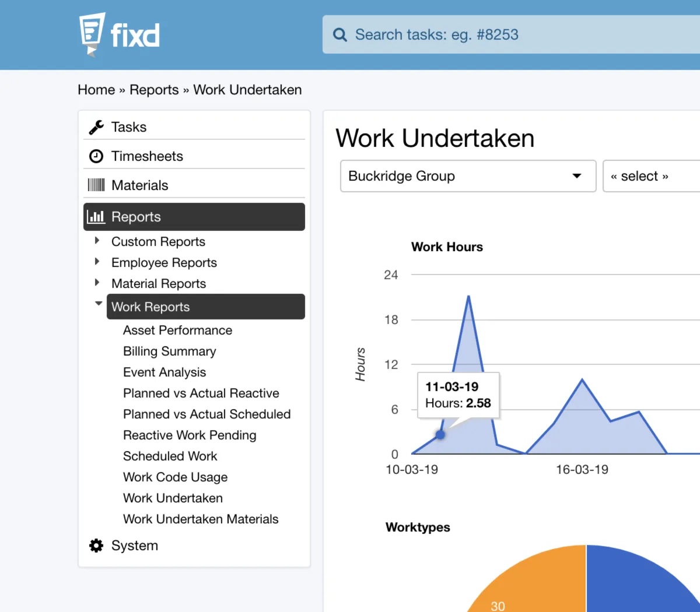
Task: Open Billing Summary report
Action: [x=169, y=351]
